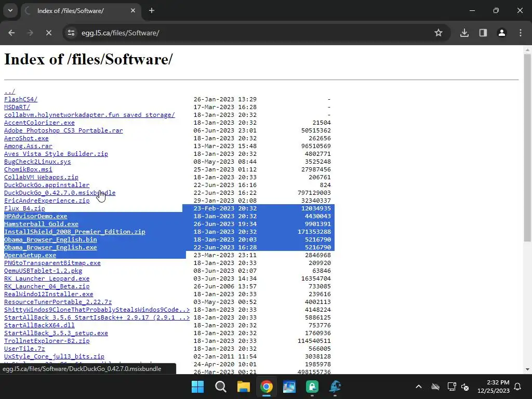Download InstallShield 2008 Premier Edition.zip

pos(75,232)
